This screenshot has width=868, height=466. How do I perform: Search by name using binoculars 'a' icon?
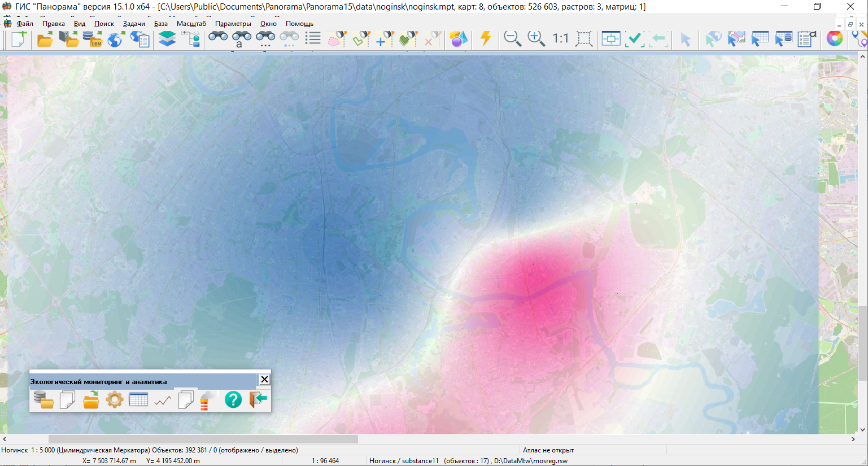click(x=242, y=39)
